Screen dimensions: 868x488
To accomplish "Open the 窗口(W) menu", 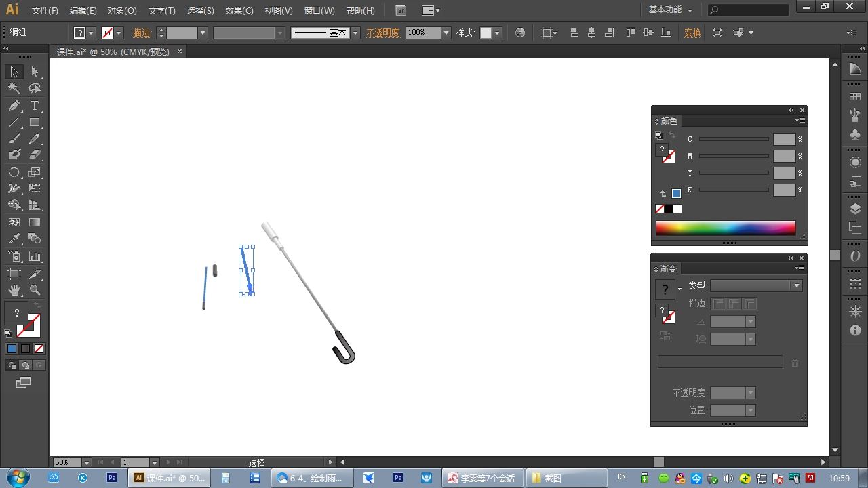I will 319,11.
